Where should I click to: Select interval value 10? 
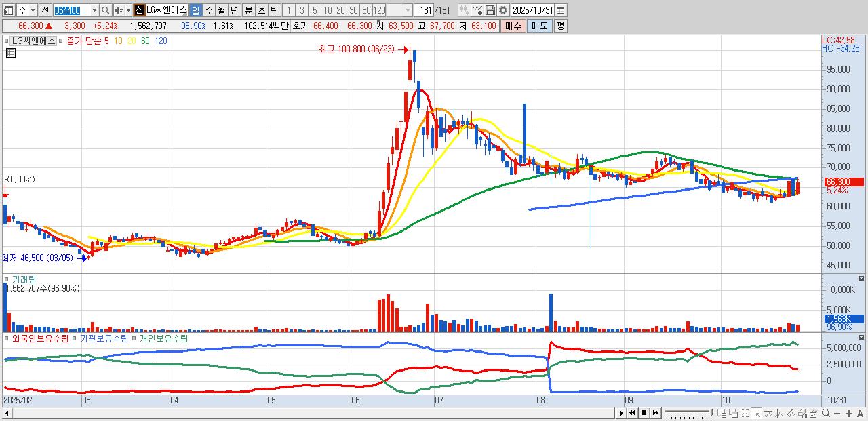click(x=328, y=10)
